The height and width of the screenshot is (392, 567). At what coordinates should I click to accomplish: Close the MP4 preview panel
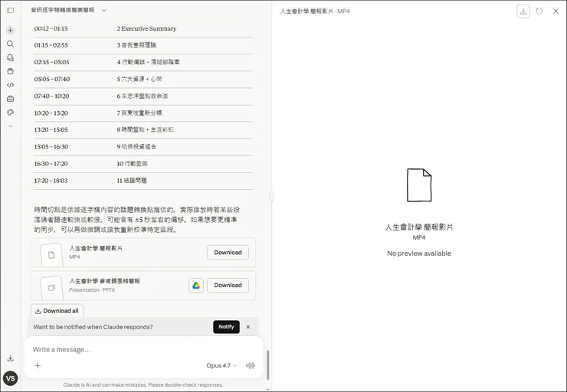coord(556,11)
